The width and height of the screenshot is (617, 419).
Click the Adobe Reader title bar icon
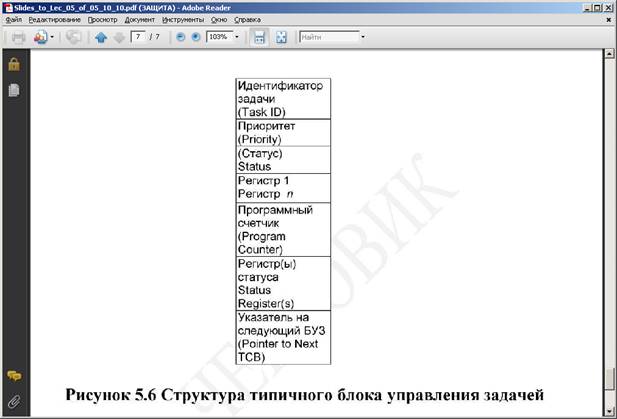[x=8, y=8]
